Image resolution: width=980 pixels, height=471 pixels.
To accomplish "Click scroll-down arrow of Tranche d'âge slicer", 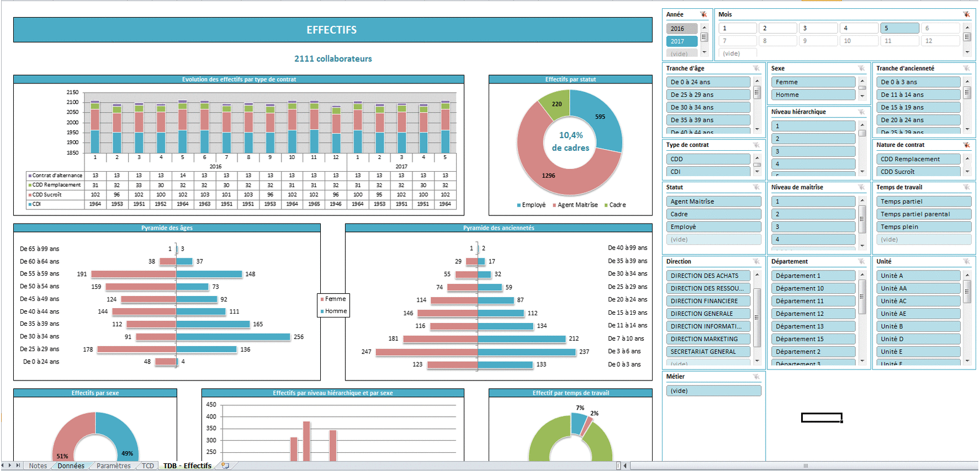I will point(757,129).
